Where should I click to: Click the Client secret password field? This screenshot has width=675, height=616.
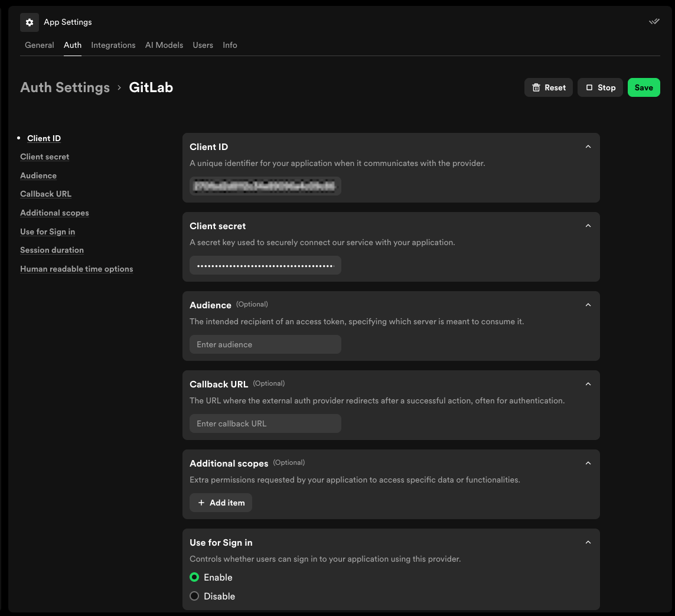click(x=266, y=265)
